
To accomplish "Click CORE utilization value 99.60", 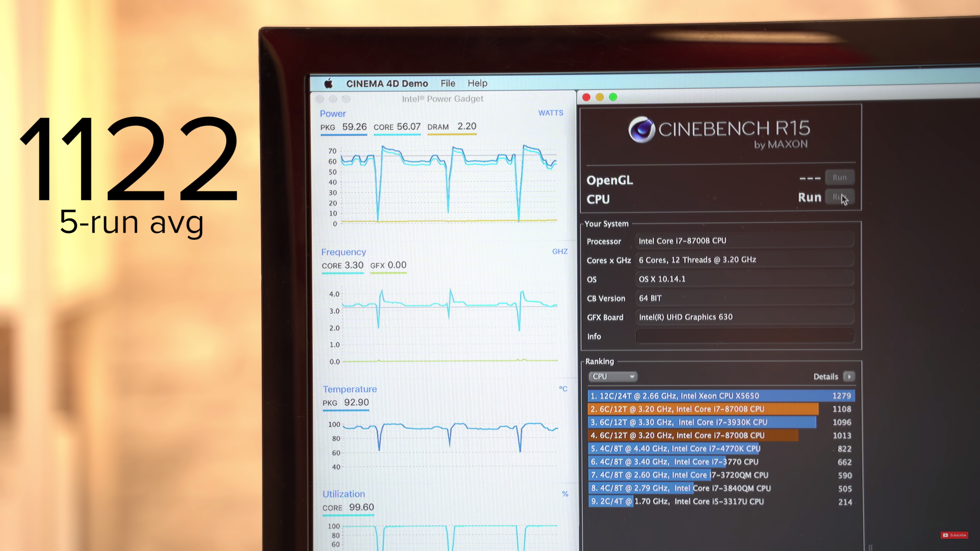I will coord(361,508).
